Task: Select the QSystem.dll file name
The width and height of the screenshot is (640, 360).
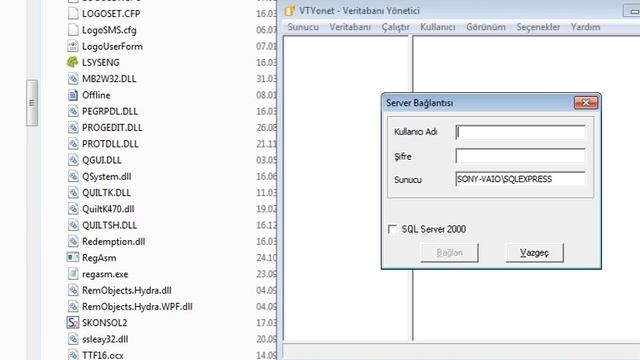Action: 107,176
